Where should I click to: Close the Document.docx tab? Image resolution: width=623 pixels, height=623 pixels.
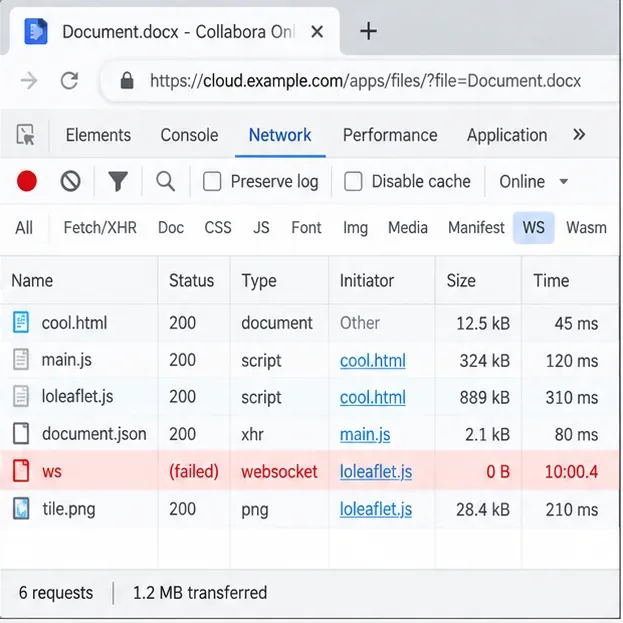[x=317, y=31]
